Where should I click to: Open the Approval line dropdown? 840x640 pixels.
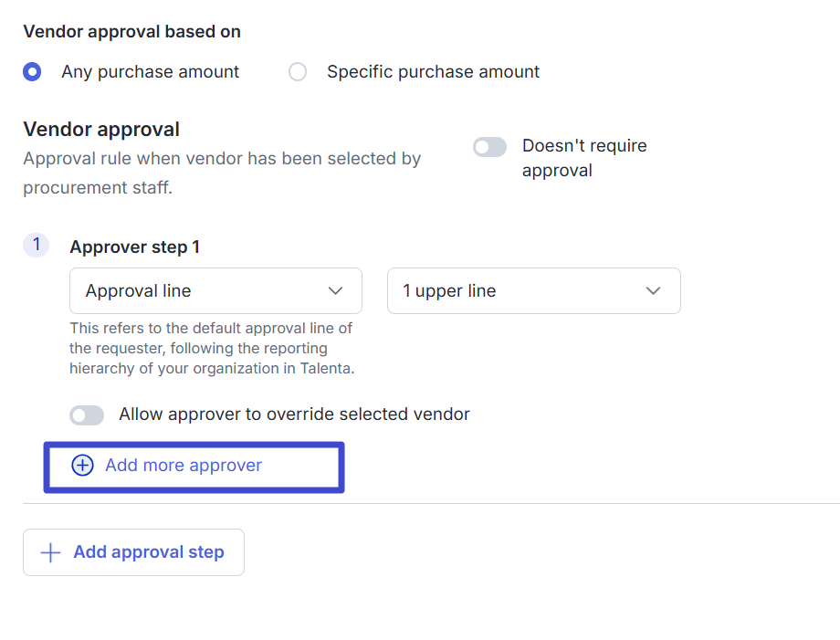215,291
